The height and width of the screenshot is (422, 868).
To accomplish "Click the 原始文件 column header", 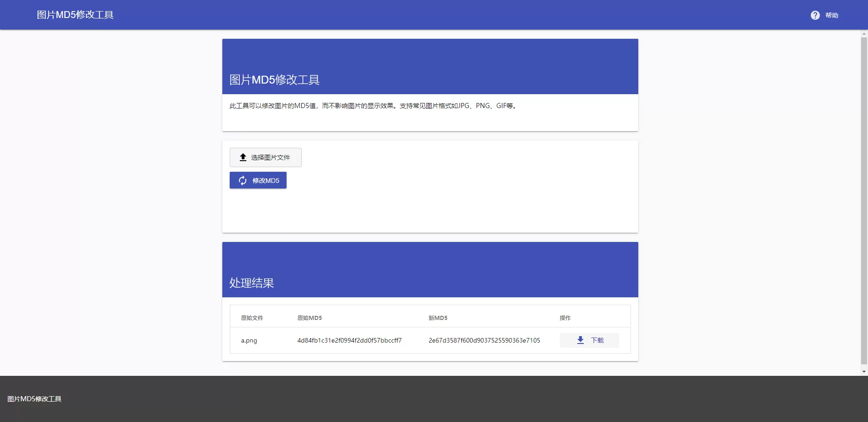I will click(252, 318).
